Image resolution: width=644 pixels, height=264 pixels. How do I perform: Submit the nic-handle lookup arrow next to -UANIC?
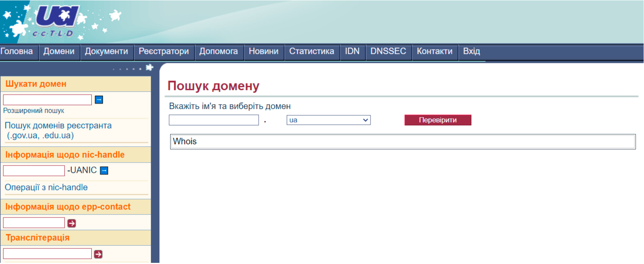[x=104, y=171]
